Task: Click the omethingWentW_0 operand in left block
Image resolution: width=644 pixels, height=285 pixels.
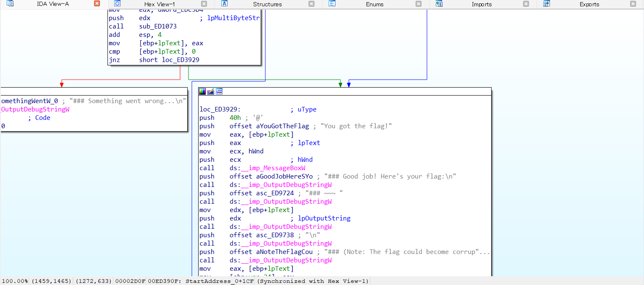Action: 29,101
